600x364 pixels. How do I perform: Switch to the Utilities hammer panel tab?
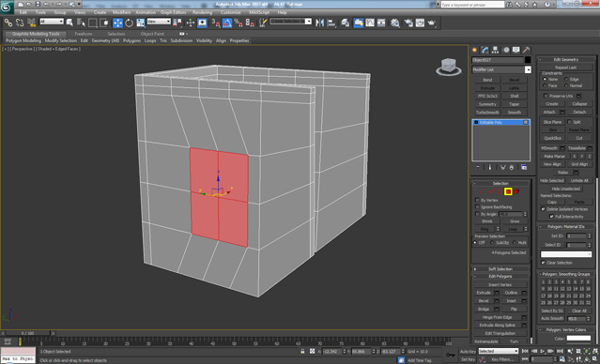pos(527,50)
